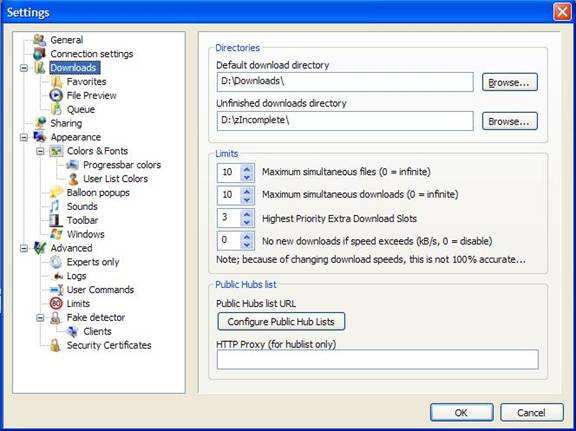
Task: Select the File Preview play icon
Action: tap(56, 95)
